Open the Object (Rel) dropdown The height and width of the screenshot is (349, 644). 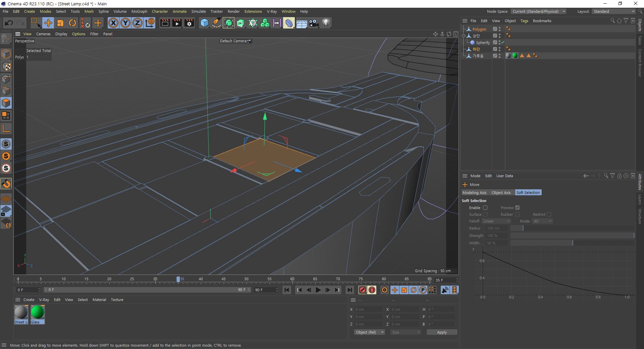click(369, 332)
